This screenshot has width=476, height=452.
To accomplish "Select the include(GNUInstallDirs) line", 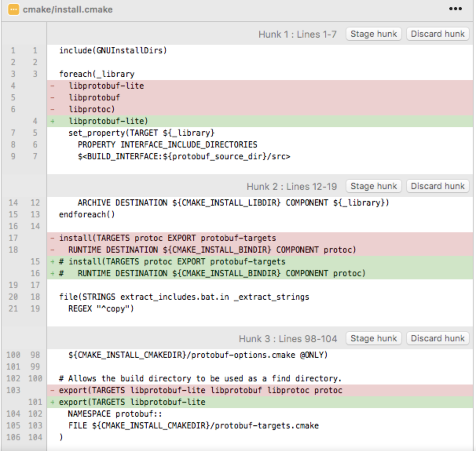I will (260, 51).
